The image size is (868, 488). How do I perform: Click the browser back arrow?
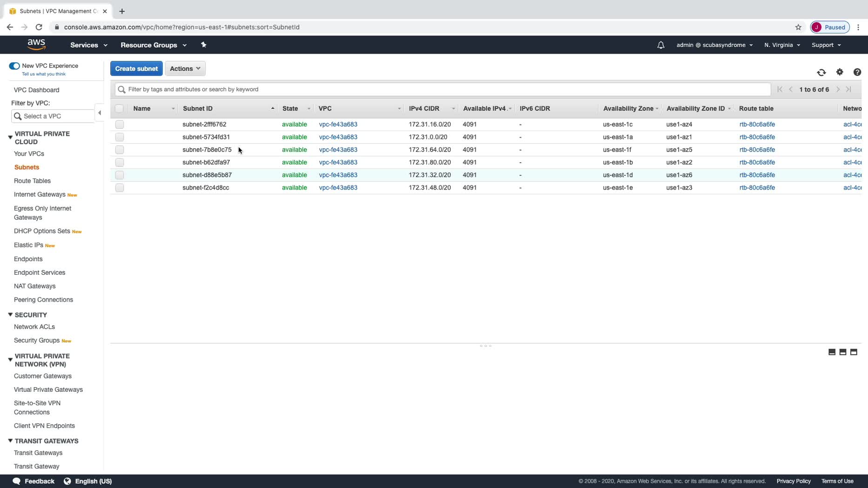pyautogui.click(x=10, y=27)
